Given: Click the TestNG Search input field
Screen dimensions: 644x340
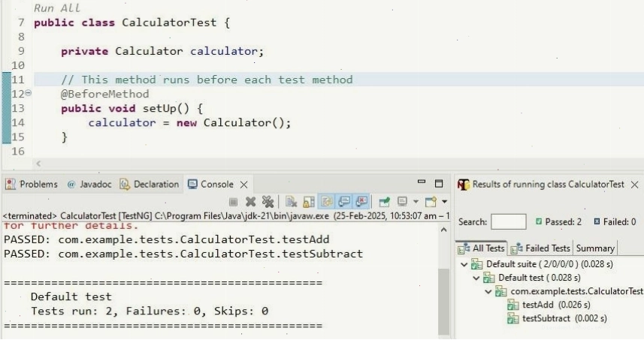Looking at the screenshot, I should [509, 222].
